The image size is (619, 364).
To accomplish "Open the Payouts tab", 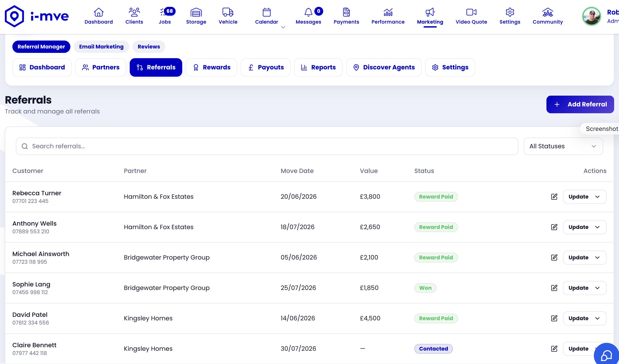I will coord(266,67).
